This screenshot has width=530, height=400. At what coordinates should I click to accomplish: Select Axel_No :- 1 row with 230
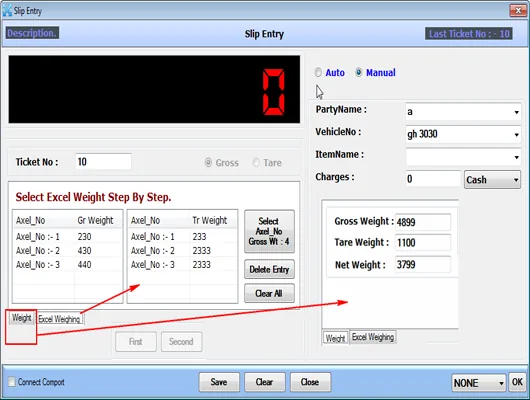[68, 236]
